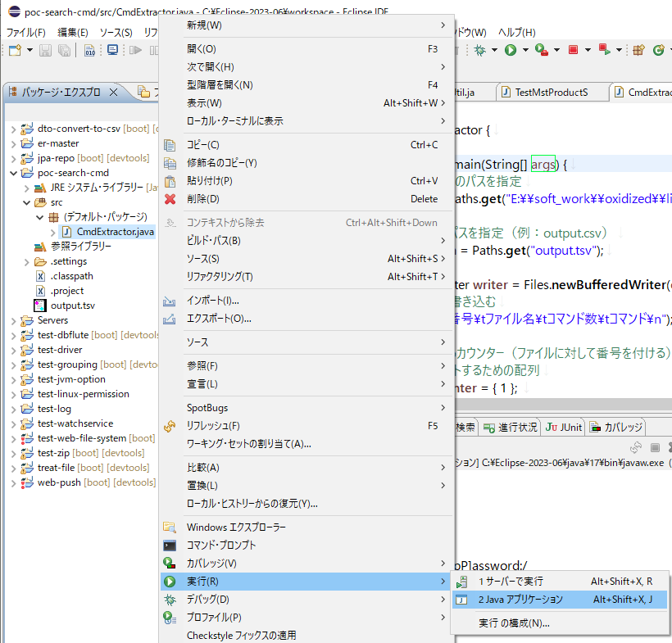Expand the Servers project node

[13, 320]
